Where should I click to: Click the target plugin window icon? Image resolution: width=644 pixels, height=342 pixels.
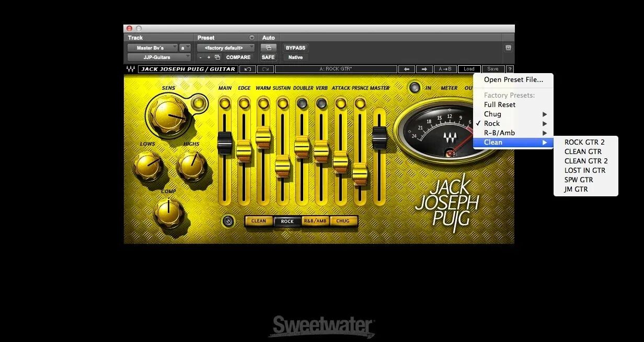click(x=508, y=48)
